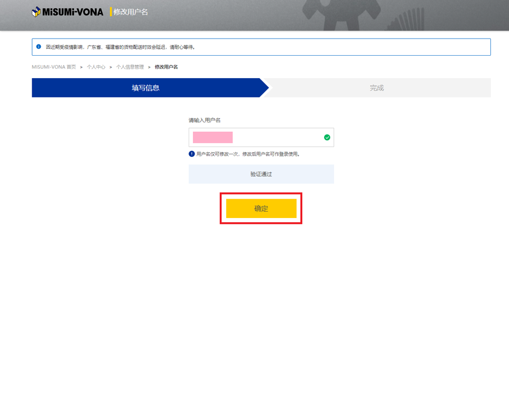Screen dimensions: 509x420
Task: Click the 请输入用户名 field label
Action: [204, 121]
